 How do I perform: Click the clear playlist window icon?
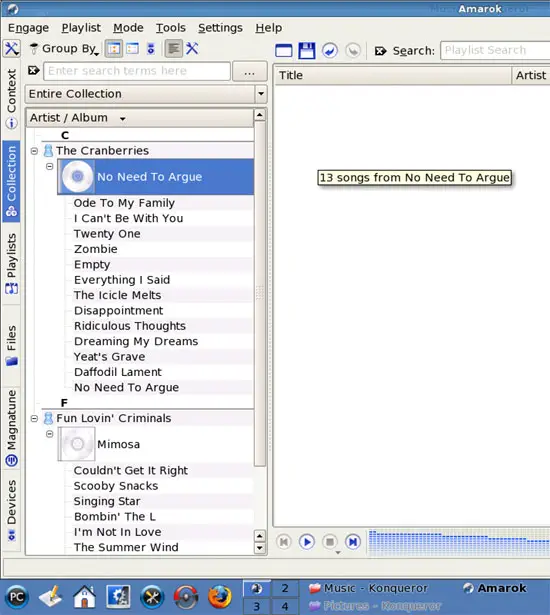pyautogui.click(x=284, y=51)
